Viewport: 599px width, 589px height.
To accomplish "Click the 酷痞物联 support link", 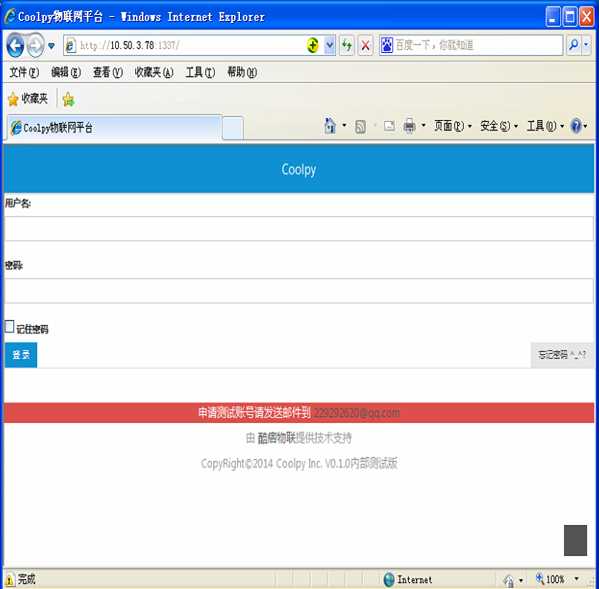I will click(277, 438).
